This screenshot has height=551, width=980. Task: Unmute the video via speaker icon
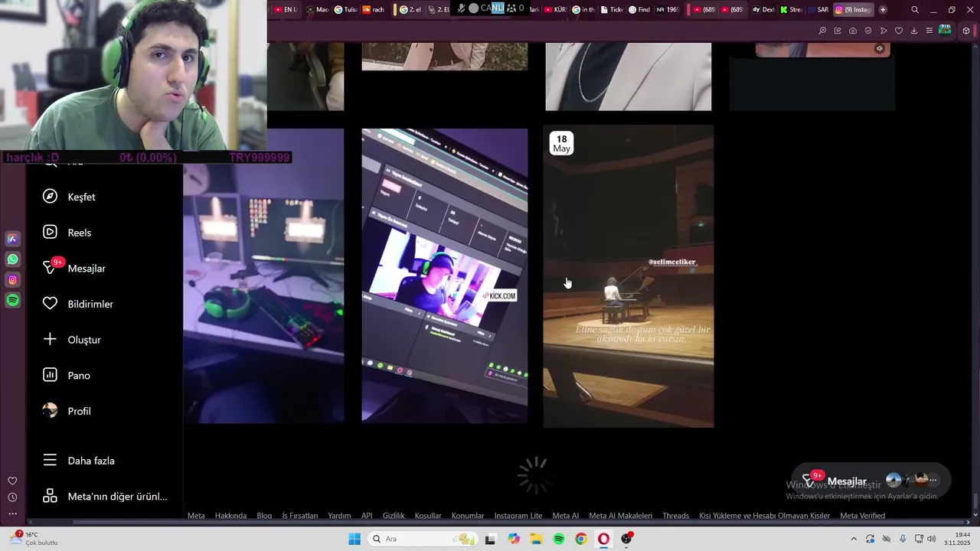click(x=879, y=48)
